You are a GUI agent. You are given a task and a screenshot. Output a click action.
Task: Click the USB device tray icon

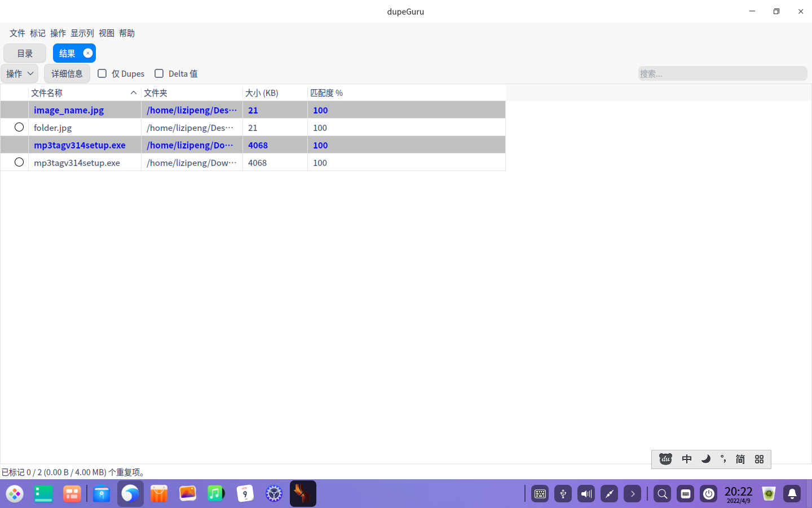[x=563, y=494]
